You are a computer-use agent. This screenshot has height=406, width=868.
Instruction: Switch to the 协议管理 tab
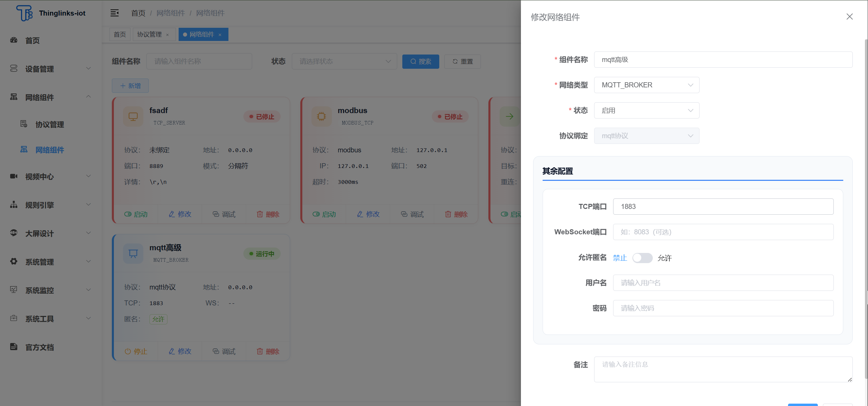click(x=149, y=35)
